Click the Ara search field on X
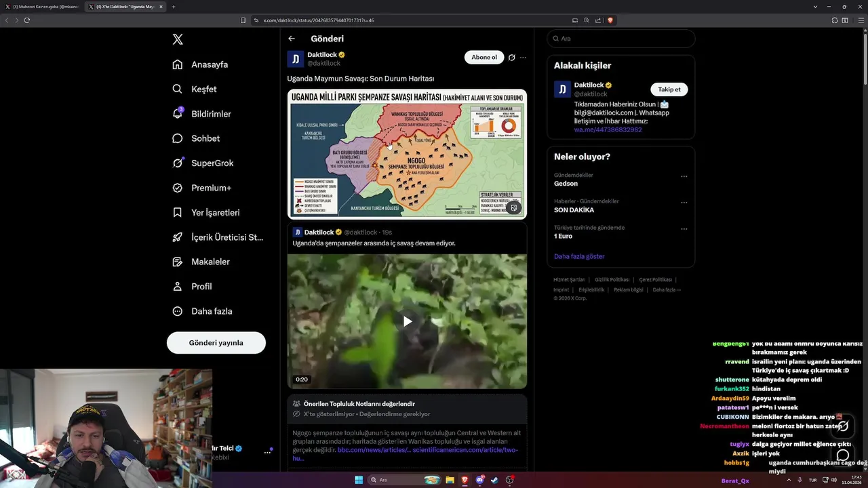 click(x=621, y=39)
